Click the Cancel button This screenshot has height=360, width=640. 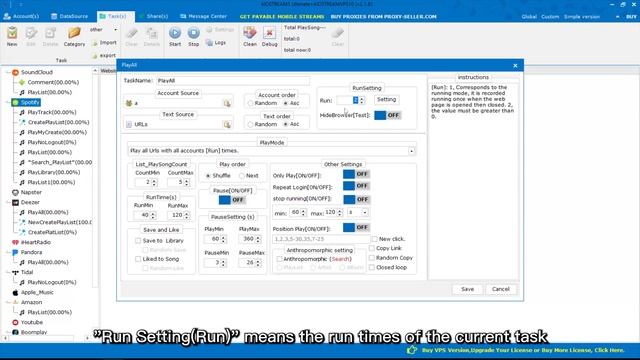[x=500, y=289]
